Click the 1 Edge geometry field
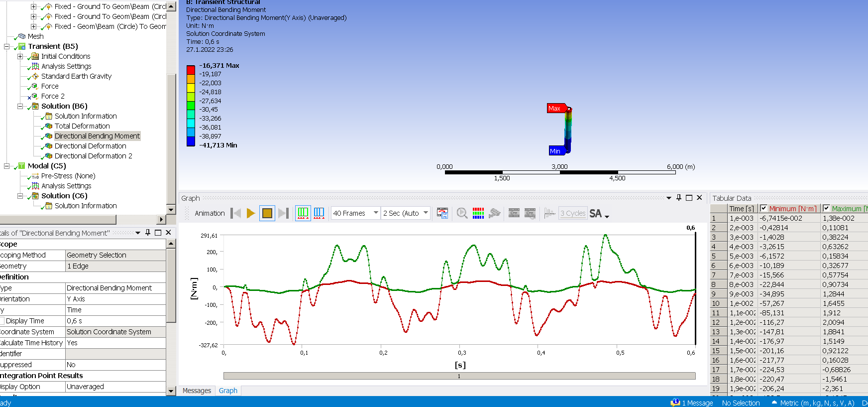The width and height of the screenshot is (868, 407). pos(115,266)
